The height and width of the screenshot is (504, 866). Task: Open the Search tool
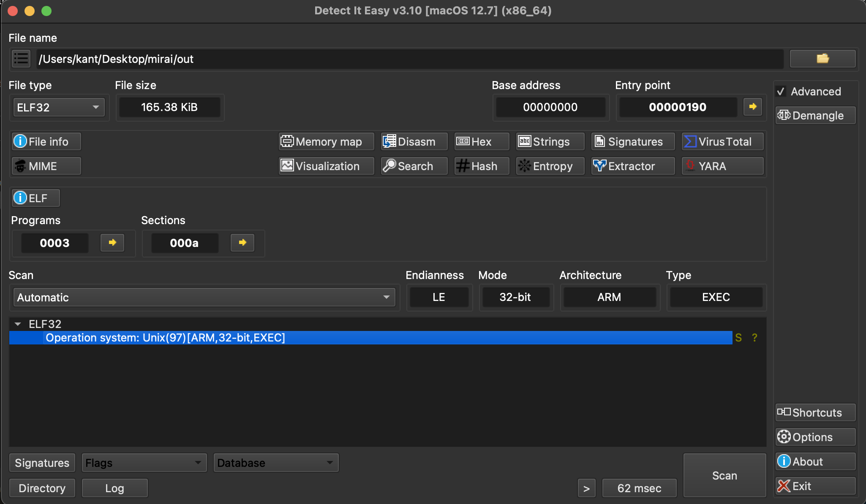point(414,166)
